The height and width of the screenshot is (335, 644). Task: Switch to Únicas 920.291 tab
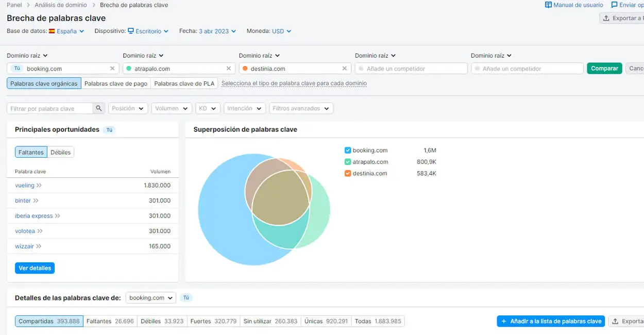point(326,321)
